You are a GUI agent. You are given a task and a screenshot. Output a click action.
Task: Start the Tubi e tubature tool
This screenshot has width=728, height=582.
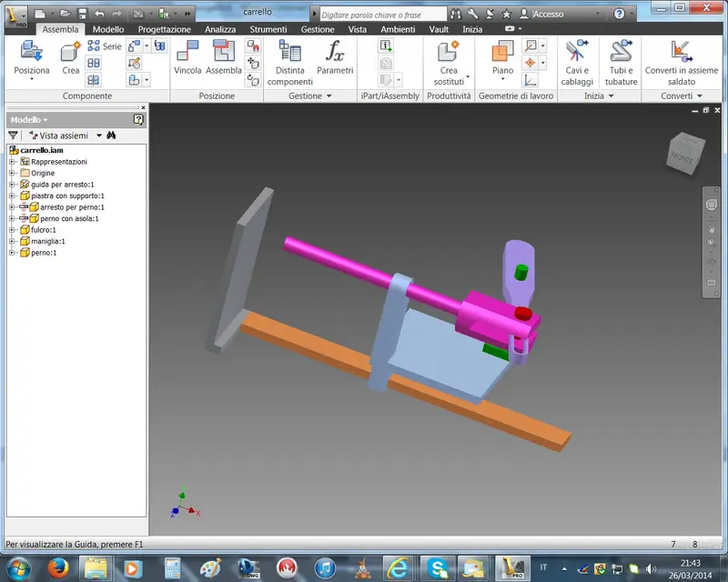tap(621, 63)
